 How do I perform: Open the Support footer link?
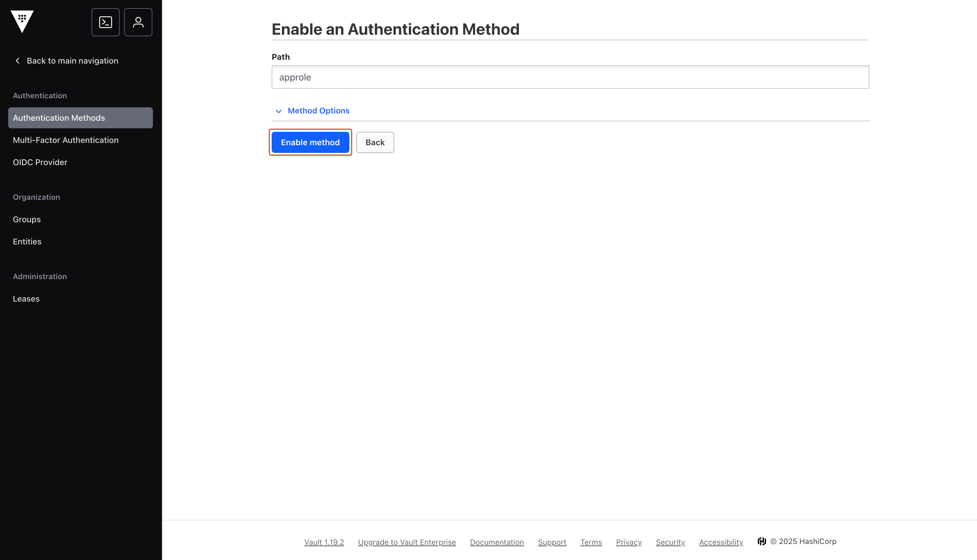[x=552, y=542]
